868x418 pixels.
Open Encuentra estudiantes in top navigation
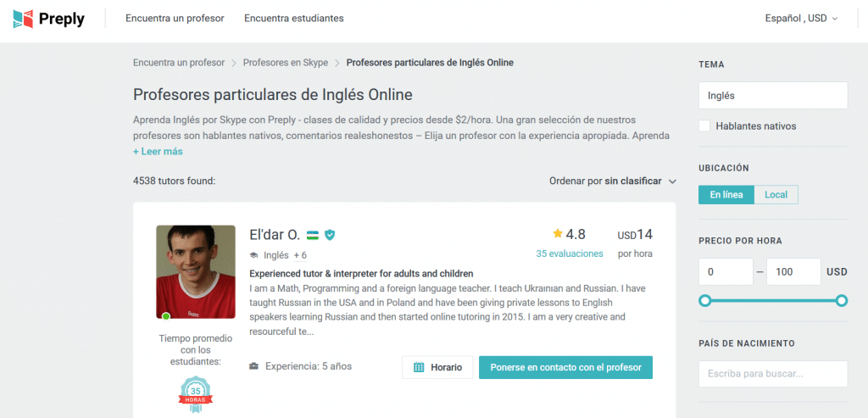pos(293,18)
